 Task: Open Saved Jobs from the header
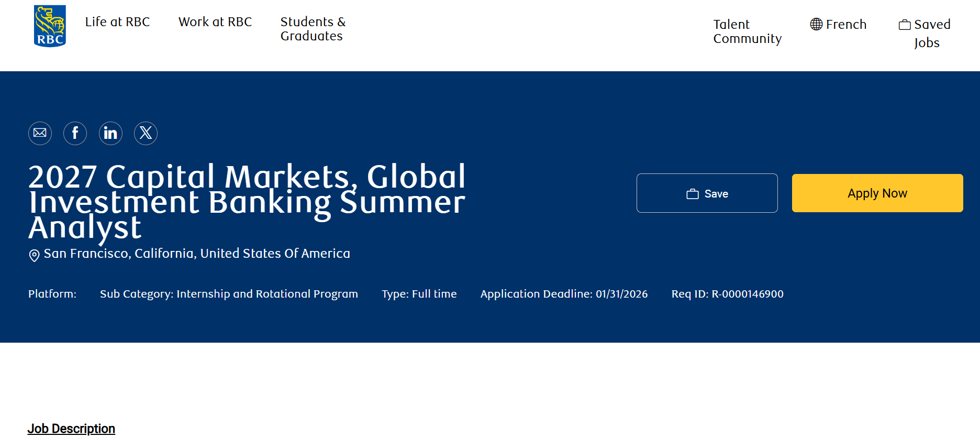click(x=925, y=33)
